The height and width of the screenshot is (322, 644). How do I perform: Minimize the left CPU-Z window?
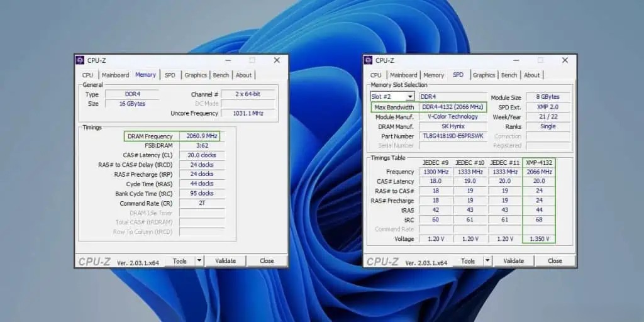227,60
